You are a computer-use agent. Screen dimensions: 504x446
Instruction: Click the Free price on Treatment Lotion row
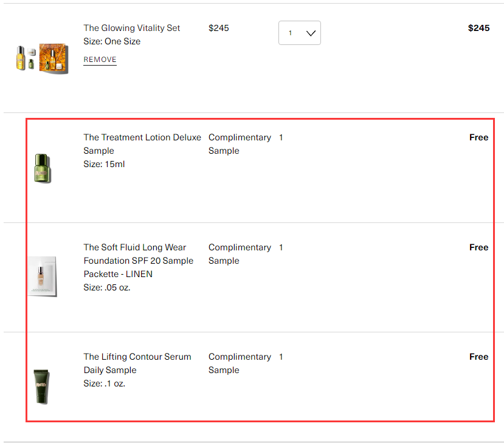click(x=478, y=137)
